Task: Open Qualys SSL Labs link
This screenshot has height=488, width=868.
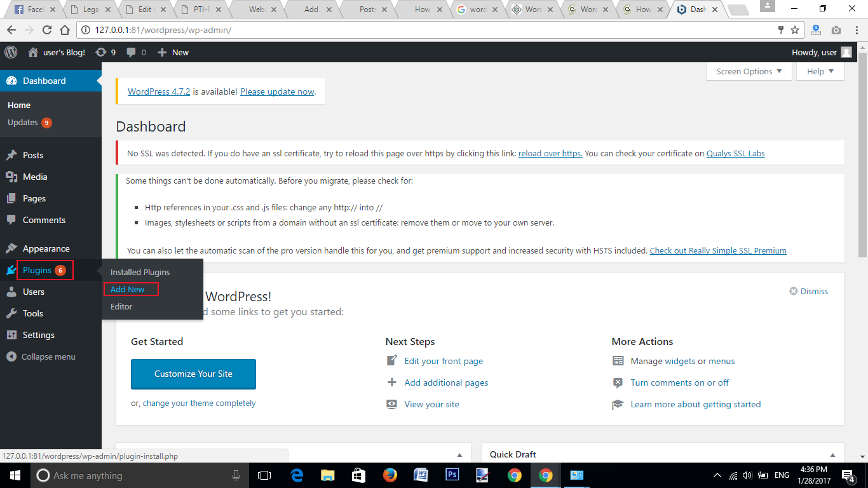Action: pos(735,153)
